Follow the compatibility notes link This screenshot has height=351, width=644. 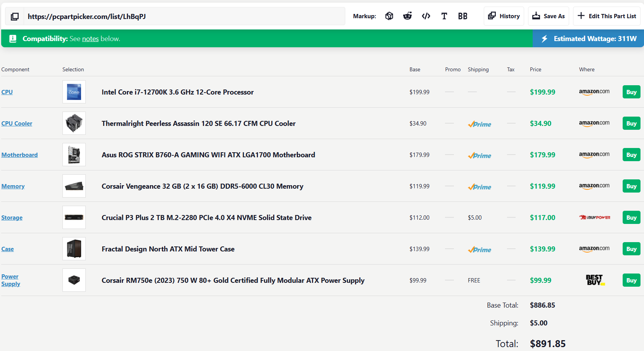pyautogui.click(x=90, y=39)
